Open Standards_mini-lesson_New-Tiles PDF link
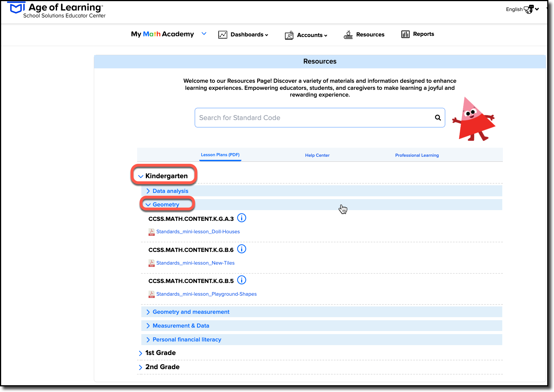The height and width of the screenshot is (392, 554). 195,263
